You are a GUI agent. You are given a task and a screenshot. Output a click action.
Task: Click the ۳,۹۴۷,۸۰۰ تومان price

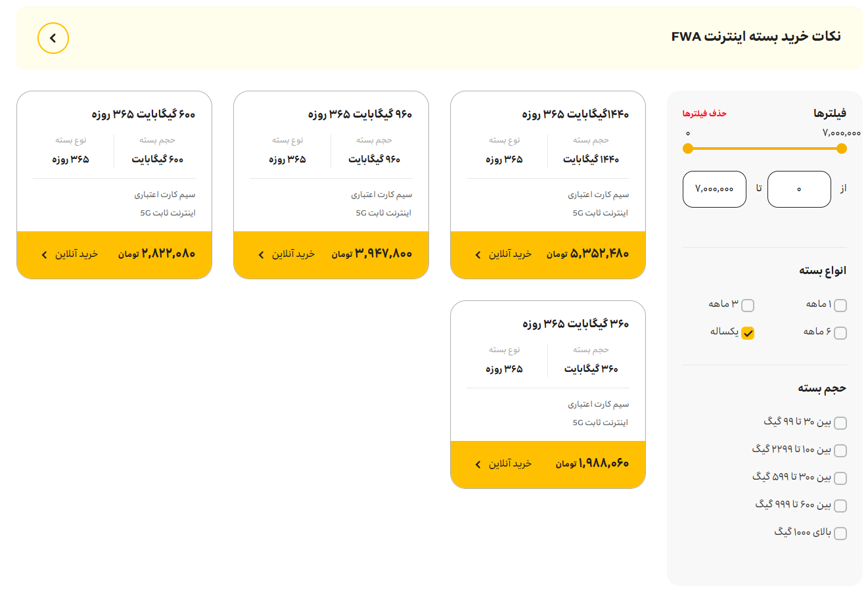click(371, 254)
